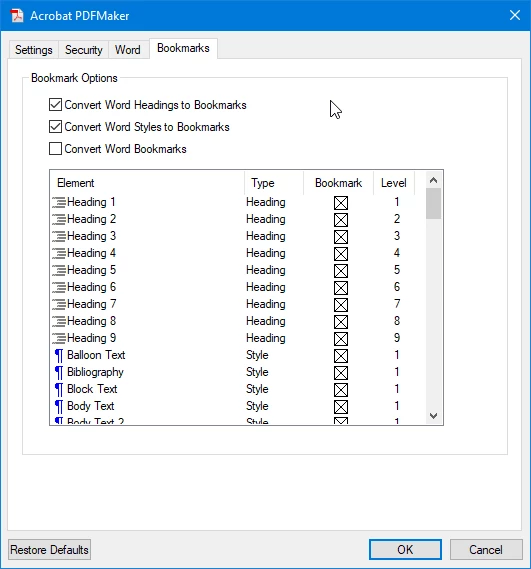Viewport: 531px width, 569px height.
Task: Click the Heading 2 outline icon
Action: [59, 219]
